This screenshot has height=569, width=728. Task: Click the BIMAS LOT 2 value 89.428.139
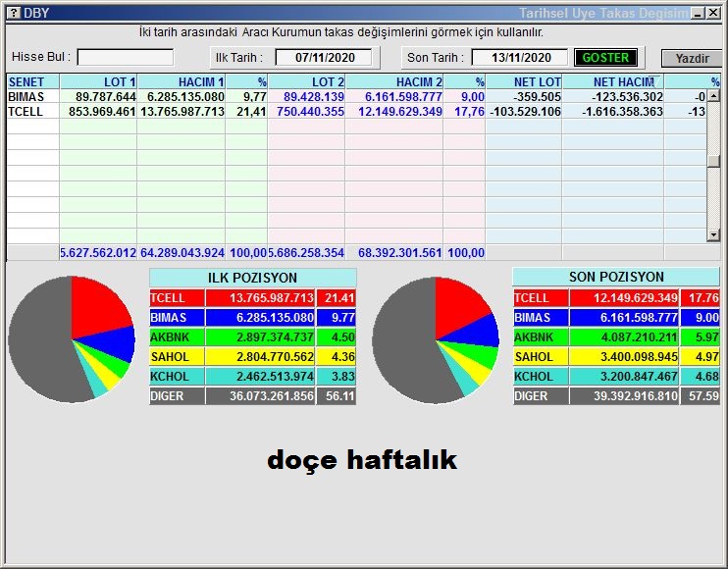(314, 96)
